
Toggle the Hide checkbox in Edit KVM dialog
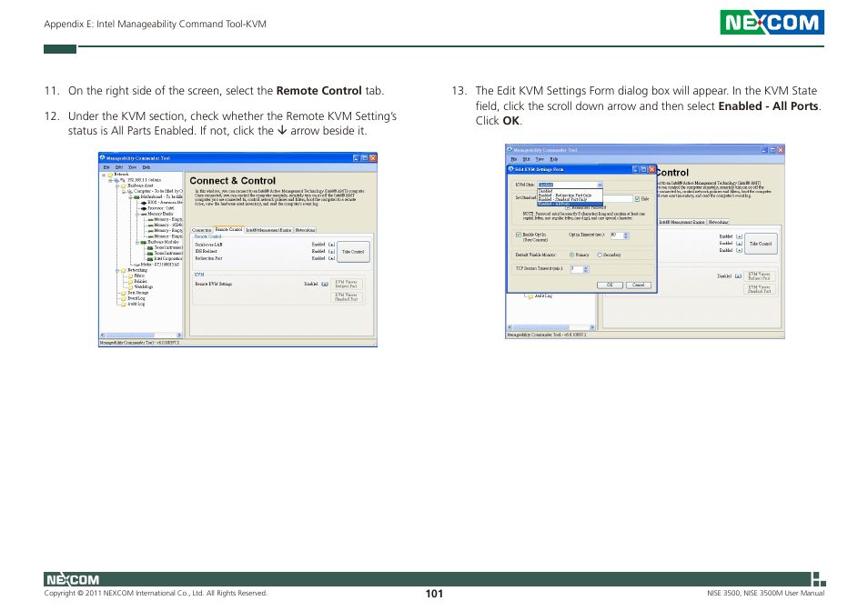(637, 199)
